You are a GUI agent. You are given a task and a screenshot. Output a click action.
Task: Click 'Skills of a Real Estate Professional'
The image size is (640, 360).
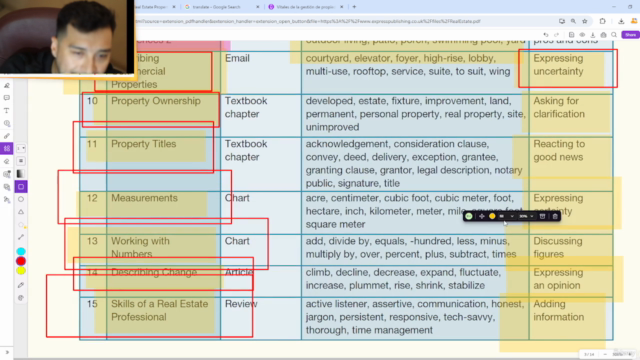pyautogui.click(x=160, y=311)
